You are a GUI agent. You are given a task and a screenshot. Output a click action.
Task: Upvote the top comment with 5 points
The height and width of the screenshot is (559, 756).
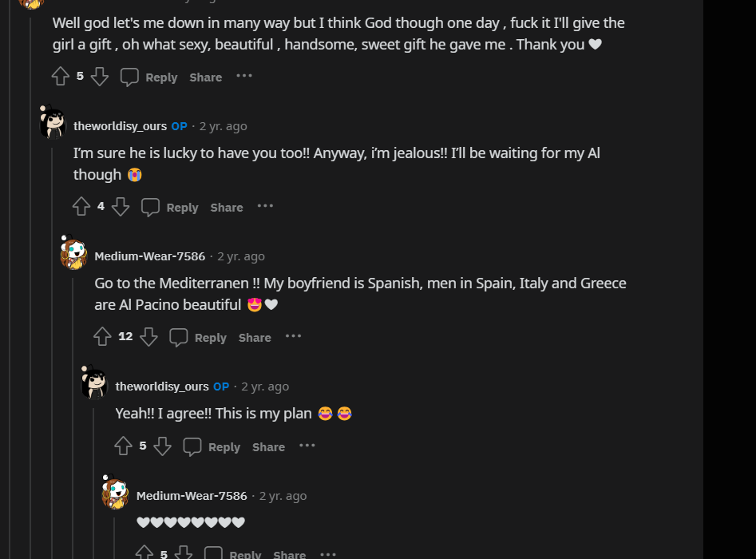60,76
